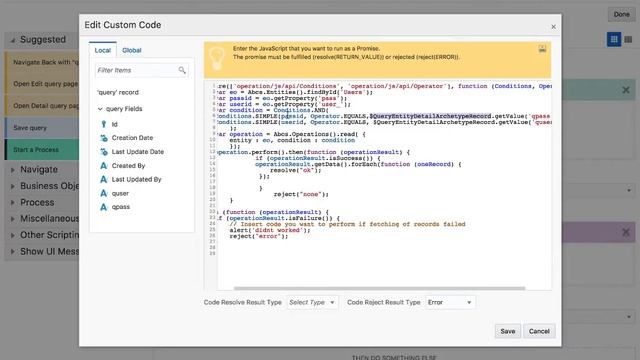
Task: Click the quser field type icon
Action: pyautogui.click(x=104, y=193)
